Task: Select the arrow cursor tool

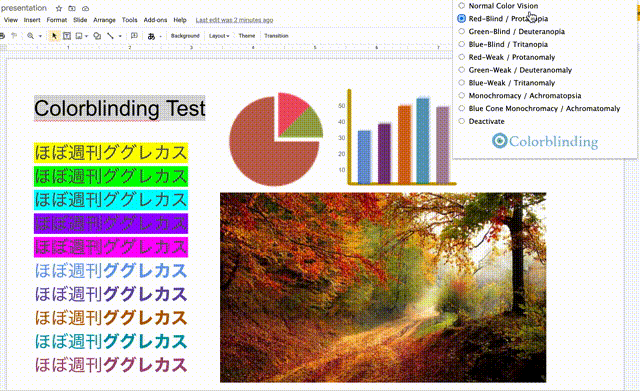Action: tap(54, 36)
